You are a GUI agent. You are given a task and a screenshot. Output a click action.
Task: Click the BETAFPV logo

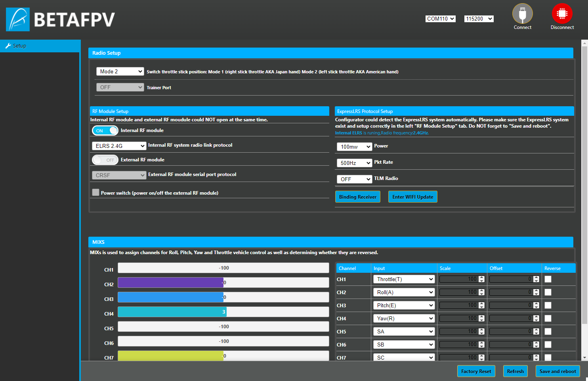click(60, 19)
